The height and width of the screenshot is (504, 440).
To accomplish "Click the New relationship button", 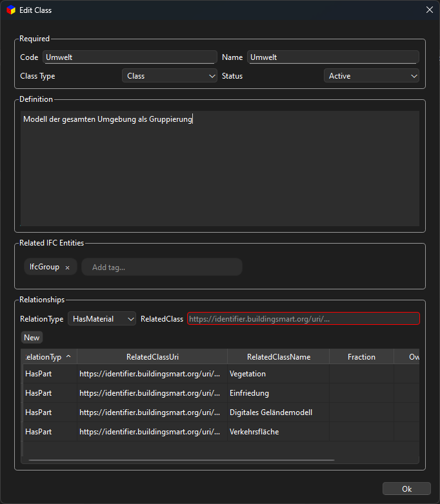I will click(x=32, y=338).
